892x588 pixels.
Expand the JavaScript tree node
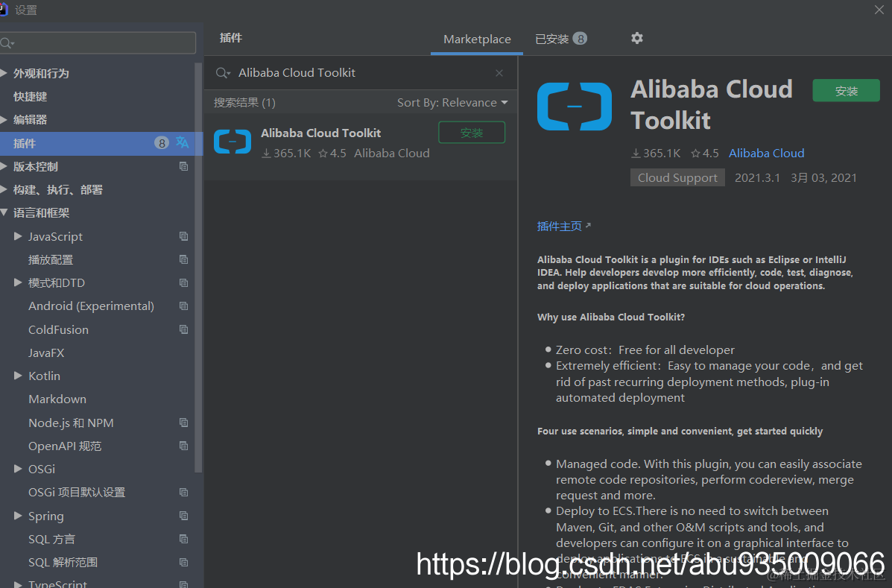click(x=18, y=236)
